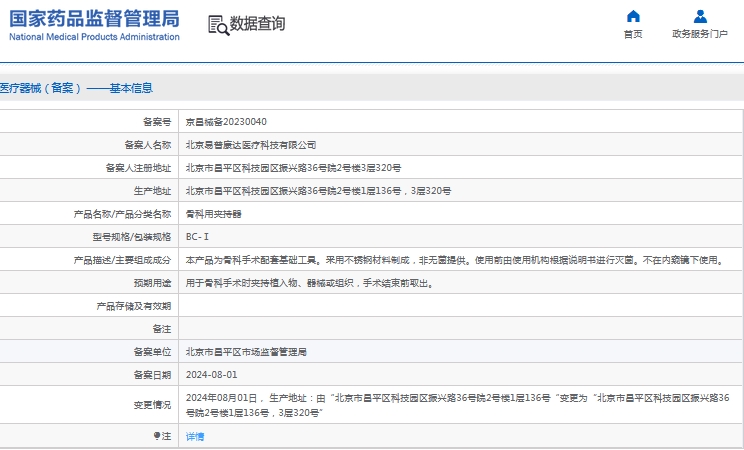The height and width of the screenshot is (450, 744).
Task: Select registered address ending 3层320号
Action: [293, 168]
